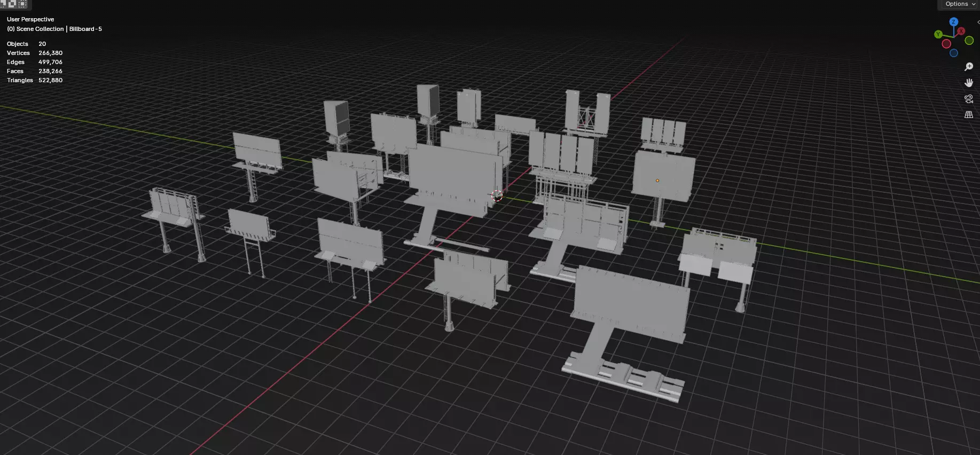Click the zoom magnifier viewport icon
Image resolution: width=980 pixels, height=455 pixels.
(x=969, y=67)
